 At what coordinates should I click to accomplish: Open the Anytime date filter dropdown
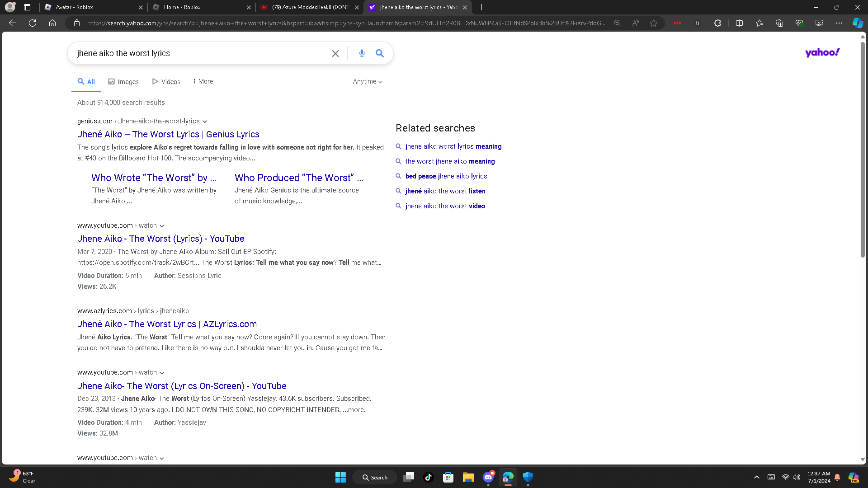(x=368, y=82)
